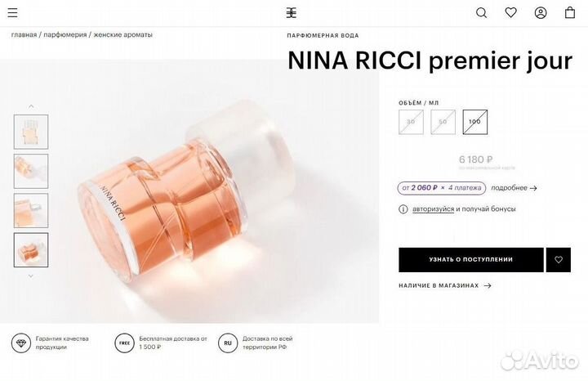The width and height of the screenshot is (588, 381).
Task: Click Узнать о поступлении button
Action: (x=471, y=260)
